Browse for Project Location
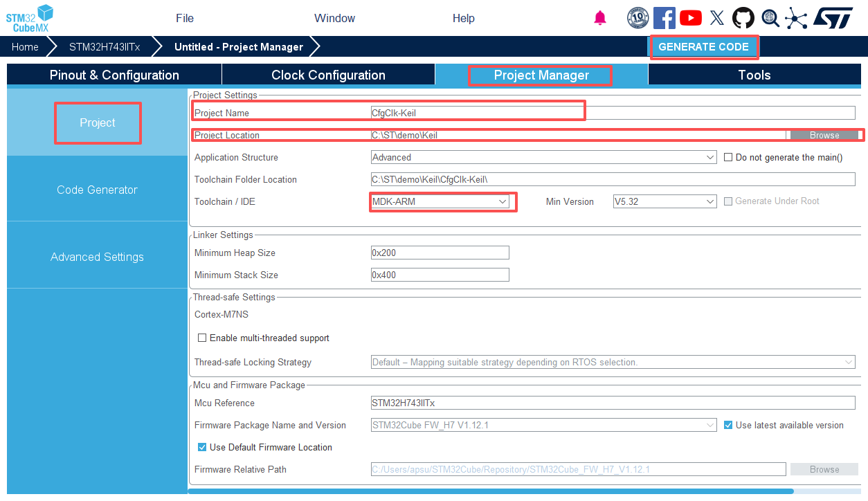The image size is (868, 501). [824, 135]
